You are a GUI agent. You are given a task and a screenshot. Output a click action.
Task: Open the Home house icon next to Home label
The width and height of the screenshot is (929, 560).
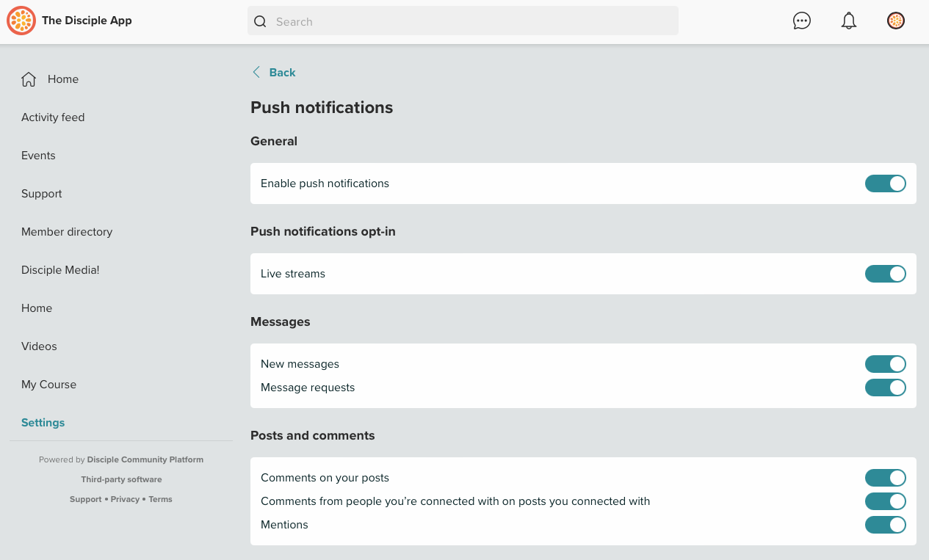tap(29, 79)
